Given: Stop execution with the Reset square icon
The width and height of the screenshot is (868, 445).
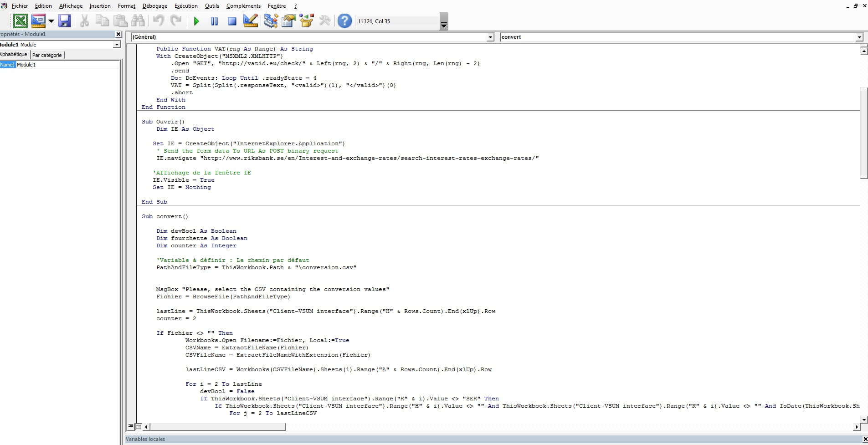Looking at the screenshot, I should tap(232, 21).
